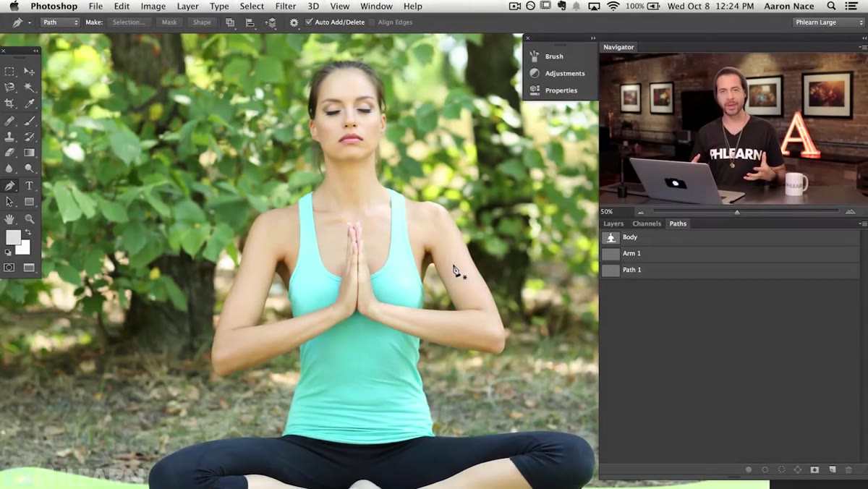Swap foreground and background colors
The width and height of the screenshot is (868, 489).
28,232
